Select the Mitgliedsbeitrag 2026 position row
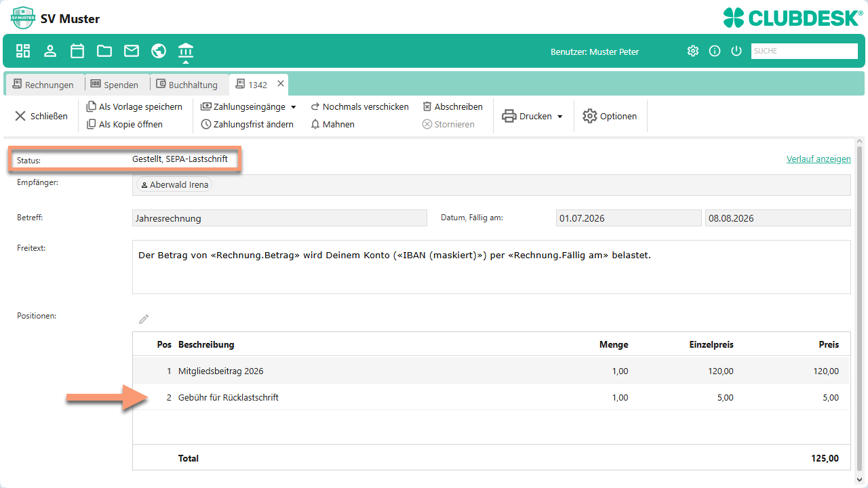Viewport: 868px width, 488px height. point(492,371)
